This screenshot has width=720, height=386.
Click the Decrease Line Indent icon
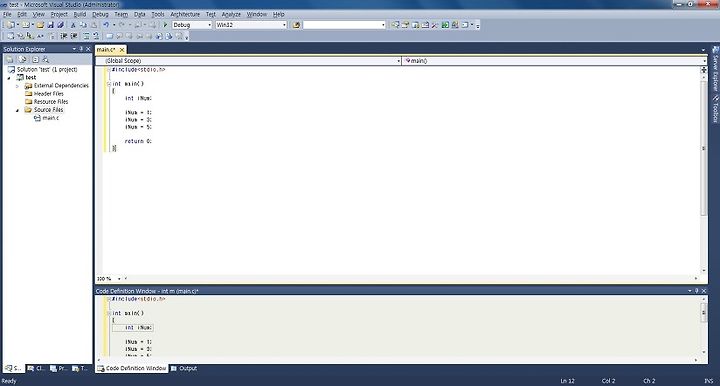(63, 36)
